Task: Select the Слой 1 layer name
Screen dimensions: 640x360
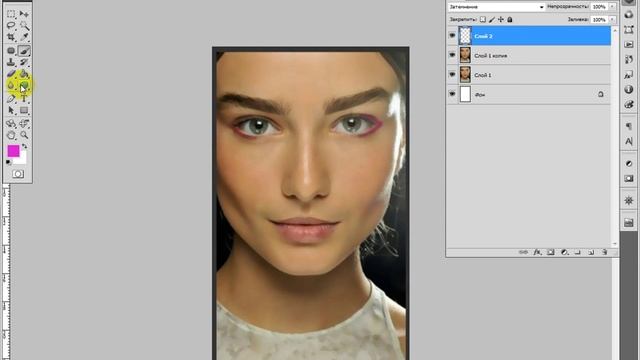Action: click(483, 75)
